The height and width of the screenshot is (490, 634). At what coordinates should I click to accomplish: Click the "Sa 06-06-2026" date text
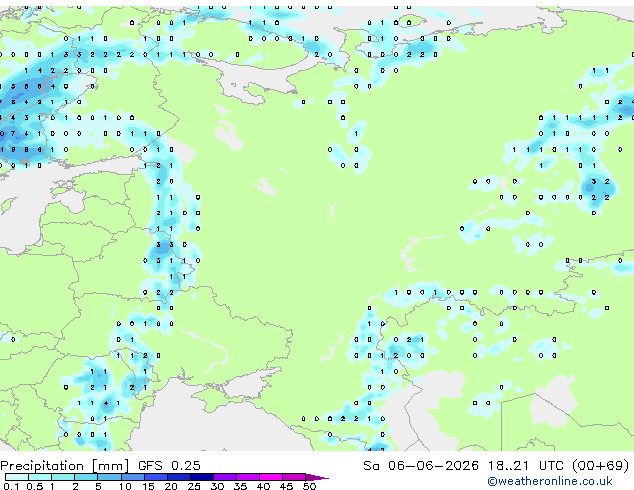421,466
